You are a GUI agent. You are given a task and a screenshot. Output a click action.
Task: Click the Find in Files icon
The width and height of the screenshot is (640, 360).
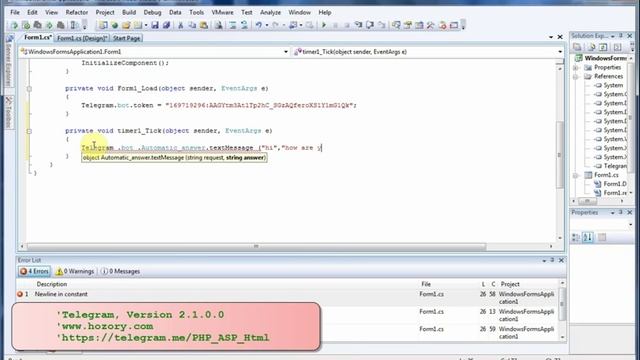click(x=219, y=25)
